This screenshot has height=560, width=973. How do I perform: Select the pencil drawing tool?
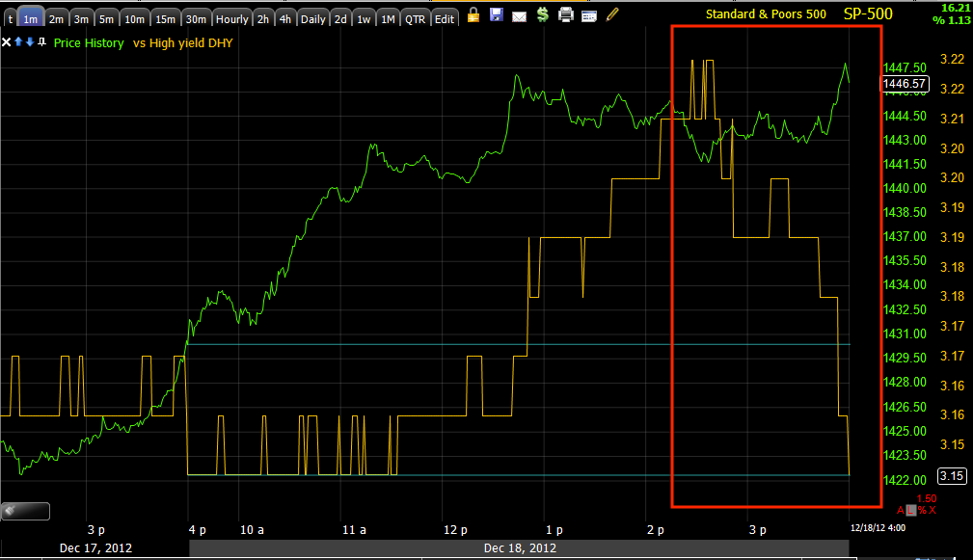[x=612, y=14]
